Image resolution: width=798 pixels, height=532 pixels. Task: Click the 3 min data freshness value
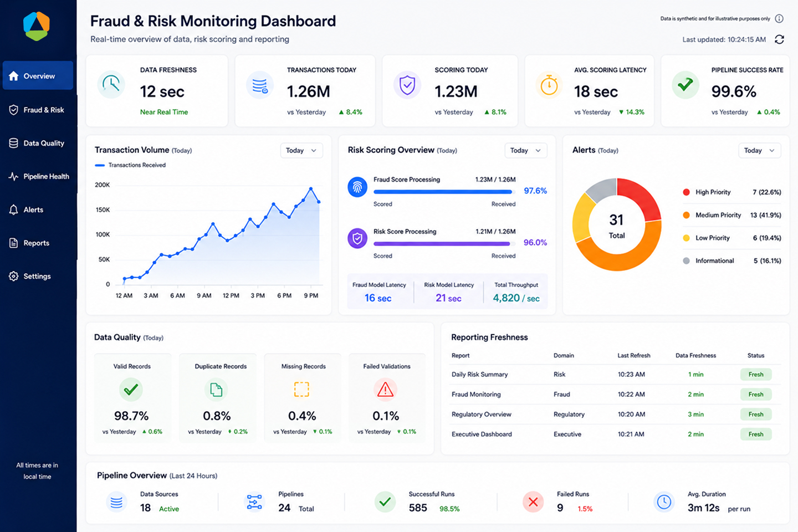[695, 415]
